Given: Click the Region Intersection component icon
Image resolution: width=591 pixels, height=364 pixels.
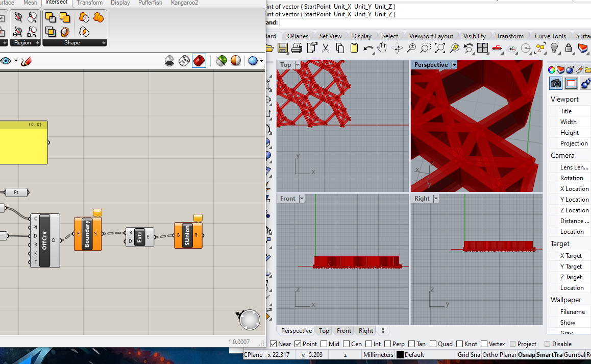Looking at the screenshot, I should (x=84, y=32).
